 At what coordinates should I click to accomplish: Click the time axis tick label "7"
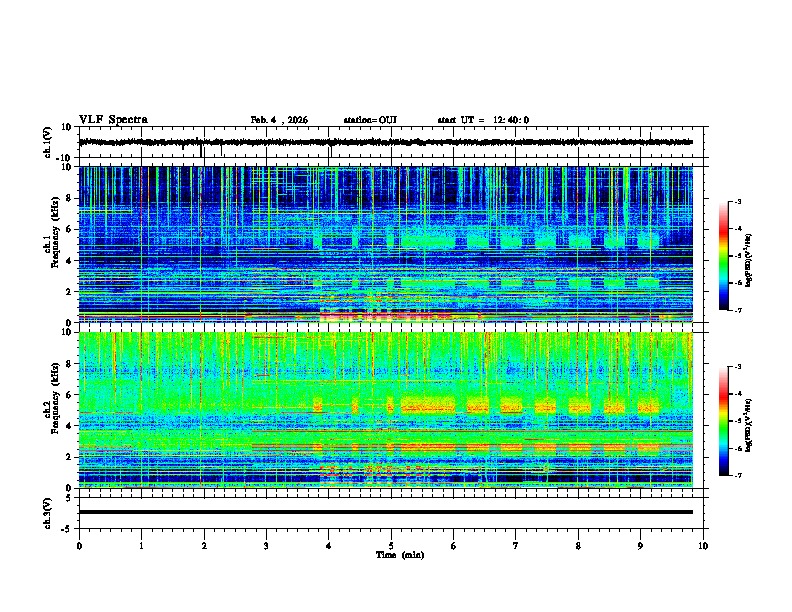516,546
